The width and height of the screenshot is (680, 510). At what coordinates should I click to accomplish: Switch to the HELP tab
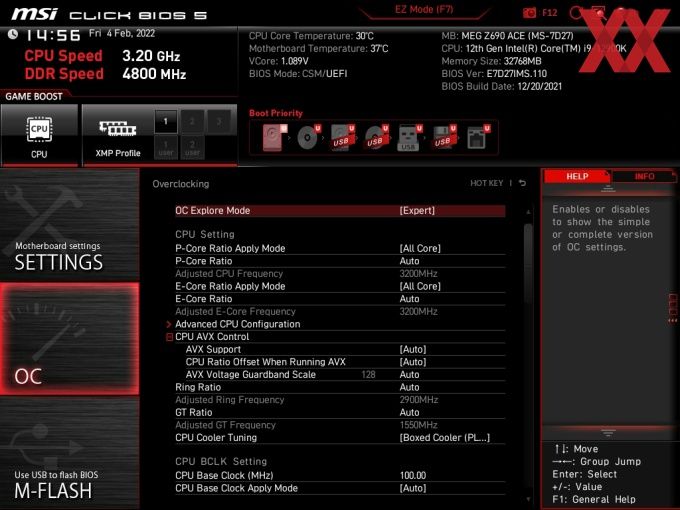click(x=577, y=176)
